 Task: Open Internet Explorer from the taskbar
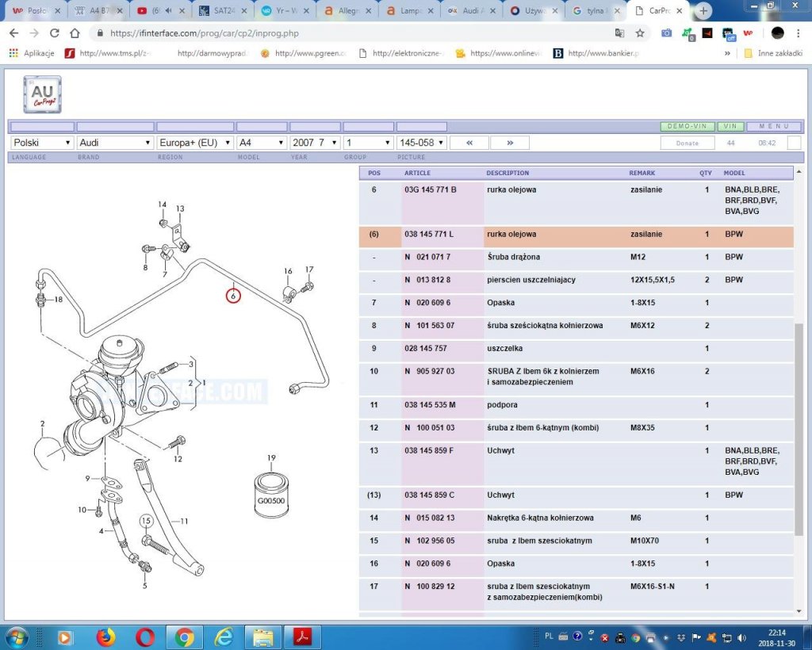tap(223, 637)
